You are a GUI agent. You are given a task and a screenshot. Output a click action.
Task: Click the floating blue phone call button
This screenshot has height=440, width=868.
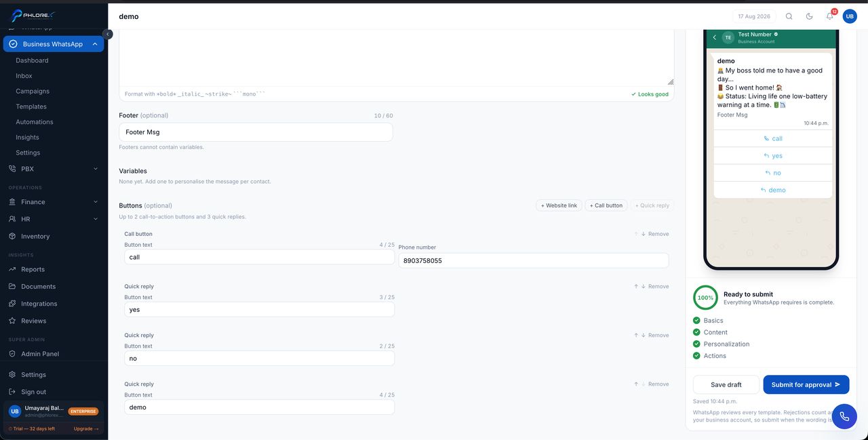(844, 416)
